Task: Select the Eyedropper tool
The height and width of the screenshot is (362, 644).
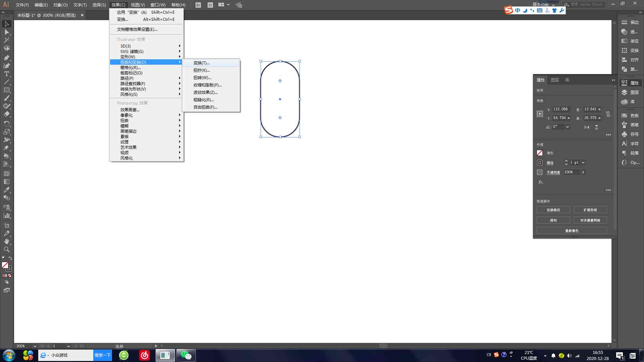Action: pos(6,190)
